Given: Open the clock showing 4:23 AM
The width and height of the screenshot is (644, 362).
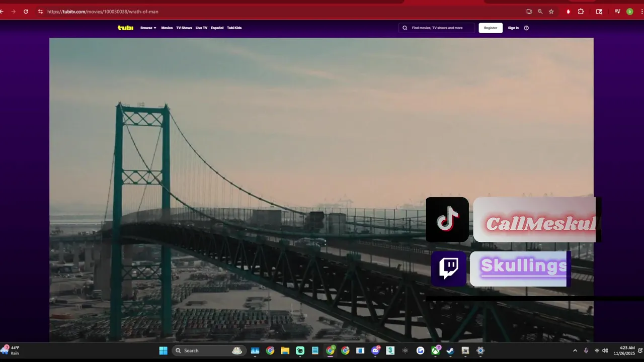Looking at the screenshot, I should click(624, 350).
